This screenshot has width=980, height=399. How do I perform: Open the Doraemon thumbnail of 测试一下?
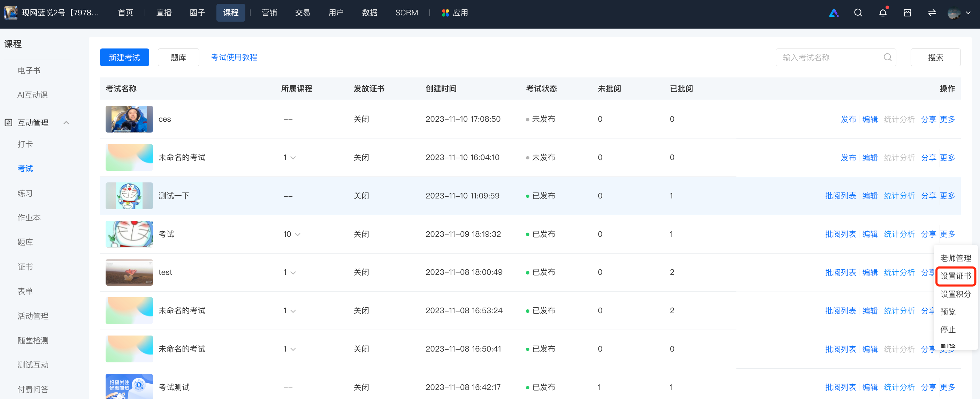pos(129,196)
